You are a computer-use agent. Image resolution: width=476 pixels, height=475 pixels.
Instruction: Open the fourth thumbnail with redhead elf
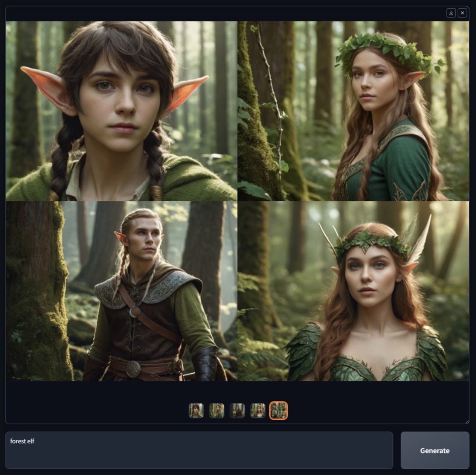click(x=258, y=411)
